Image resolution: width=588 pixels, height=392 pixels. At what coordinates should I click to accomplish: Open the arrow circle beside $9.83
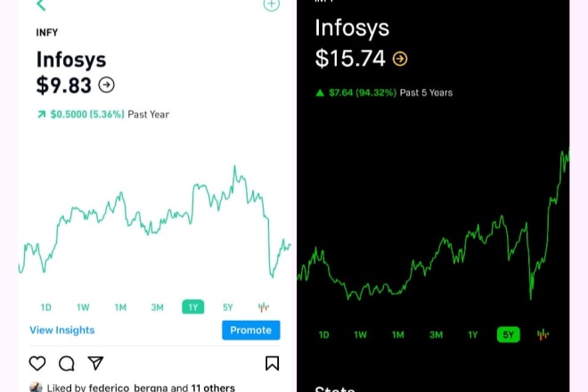coord(107,85)
